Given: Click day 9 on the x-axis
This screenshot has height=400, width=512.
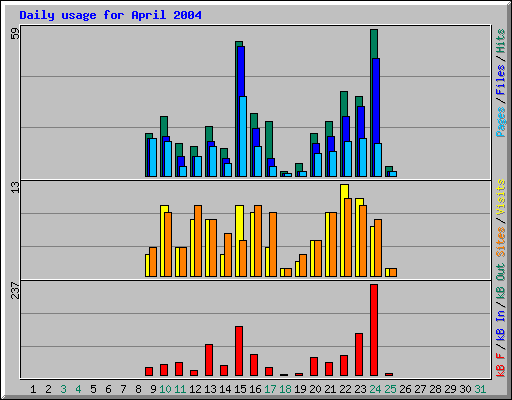Looking at the screenshot, I should click(x=153, y=389).
